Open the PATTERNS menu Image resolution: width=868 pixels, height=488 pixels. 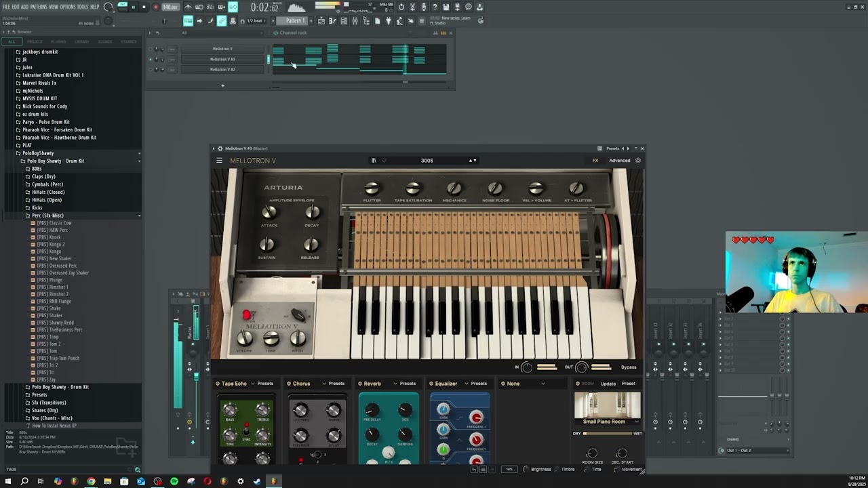click(x=39, y=7)
